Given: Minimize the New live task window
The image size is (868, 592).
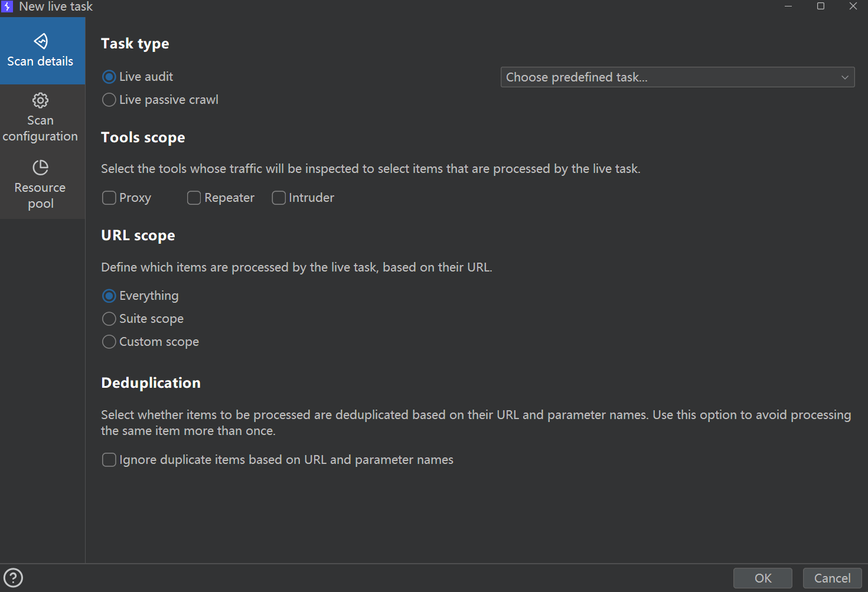Looking at the screenshot, I should (x=788, y=6).
